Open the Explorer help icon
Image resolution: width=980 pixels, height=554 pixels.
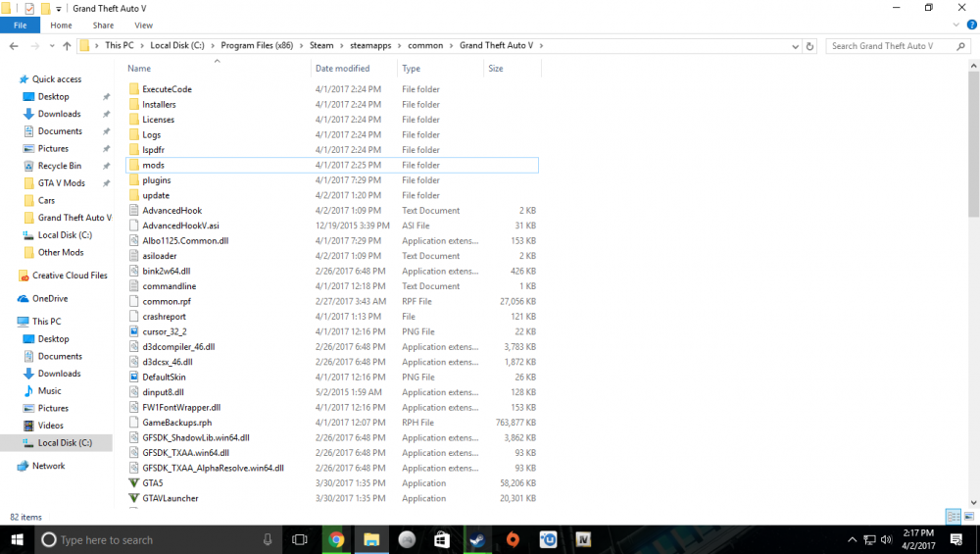click(971, 25)
